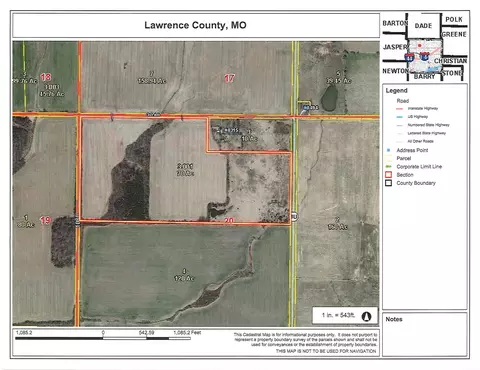
Task: Click the JASPER county label
Action: (x=395, y=47)
